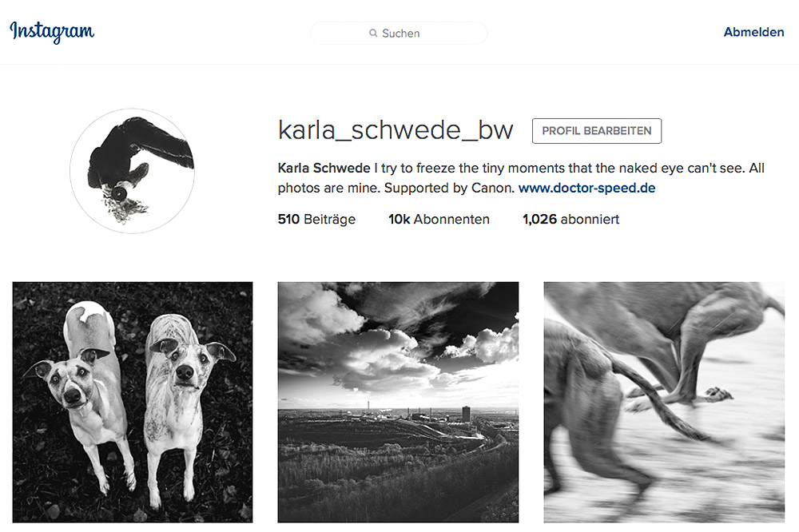
Task: Log out via the Abmelden link
Action: [753, 32]
